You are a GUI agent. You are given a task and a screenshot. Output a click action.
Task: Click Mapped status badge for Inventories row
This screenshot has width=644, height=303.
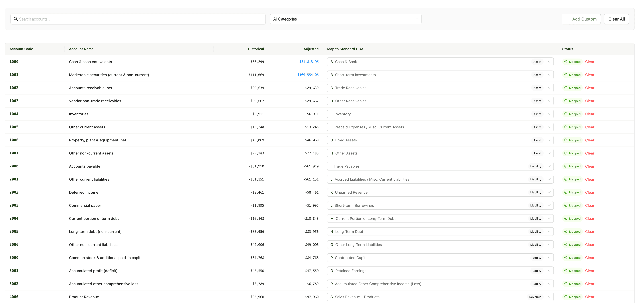[x=572, y=114]
